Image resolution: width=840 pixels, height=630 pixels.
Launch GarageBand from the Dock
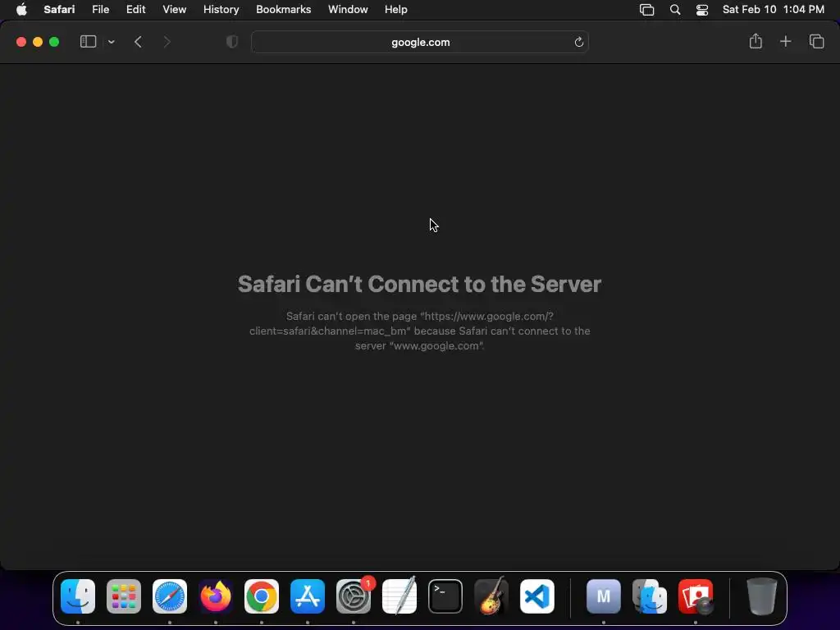[491, 596]
